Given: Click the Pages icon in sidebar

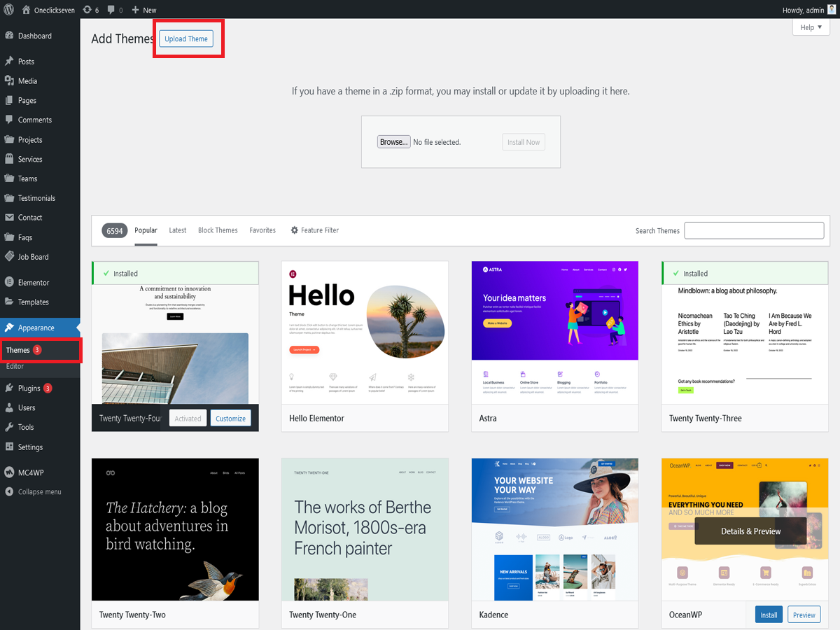Looking at the screenshot, I should [x=9, y=101].
